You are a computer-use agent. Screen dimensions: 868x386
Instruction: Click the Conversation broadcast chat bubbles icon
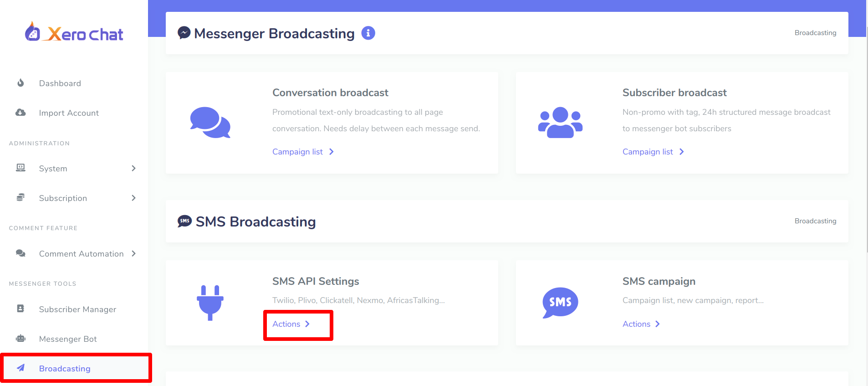pyautogui.click(x=210, y=123)
